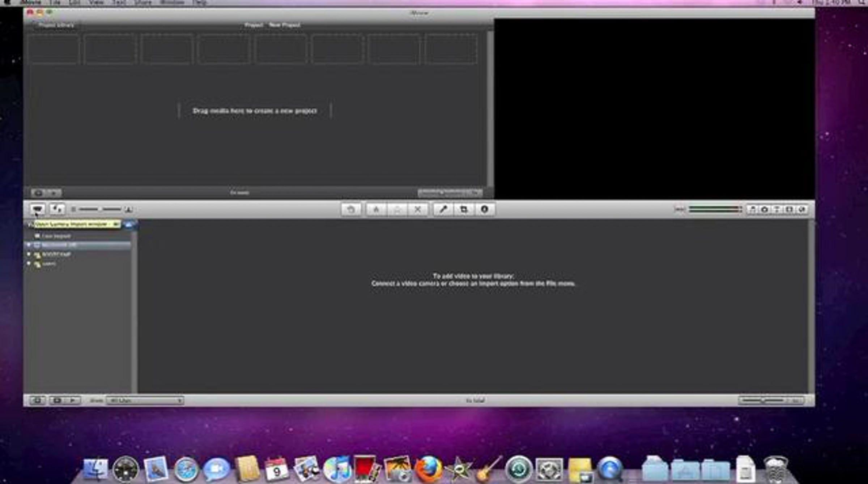Expand the second hard drive entry

29,254
